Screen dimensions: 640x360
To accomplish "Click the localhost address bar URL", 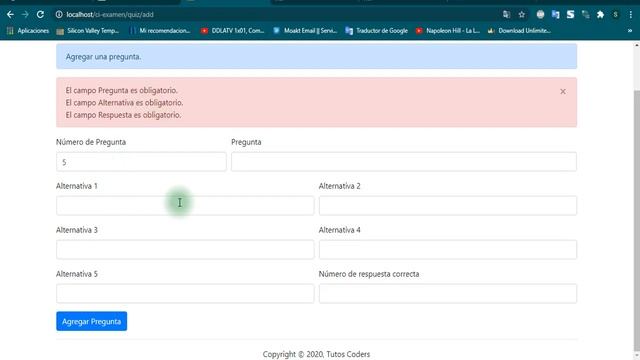I will pyautogui.click(x=110, y=15).
